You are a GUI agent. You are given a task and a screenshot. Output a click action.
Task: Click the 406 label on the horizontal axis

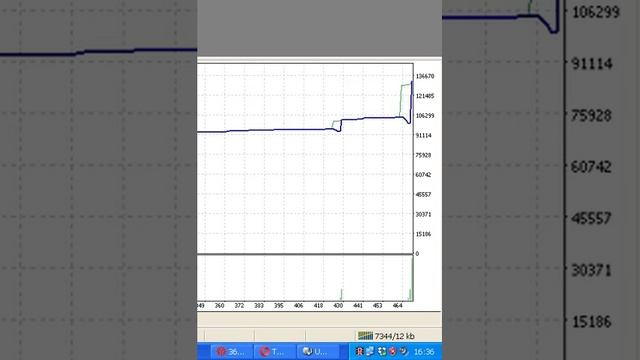point(299,305)
